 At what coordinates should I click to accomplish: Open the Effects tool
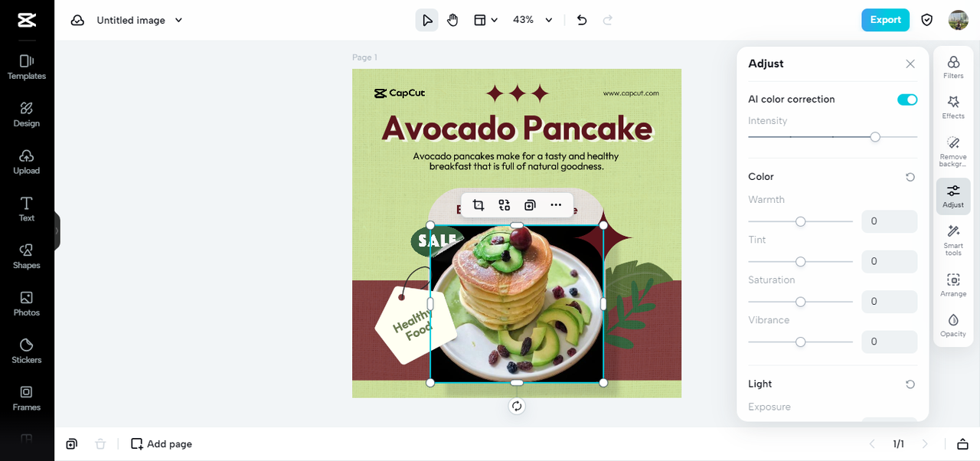coord(953,107)
